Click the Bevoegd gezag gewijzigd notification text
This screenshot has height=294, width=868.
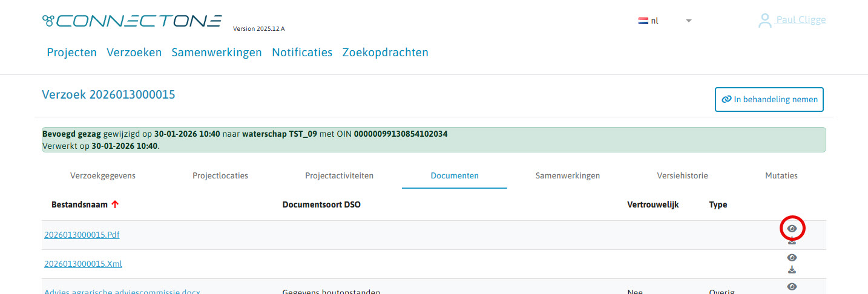tap(245, 134)
